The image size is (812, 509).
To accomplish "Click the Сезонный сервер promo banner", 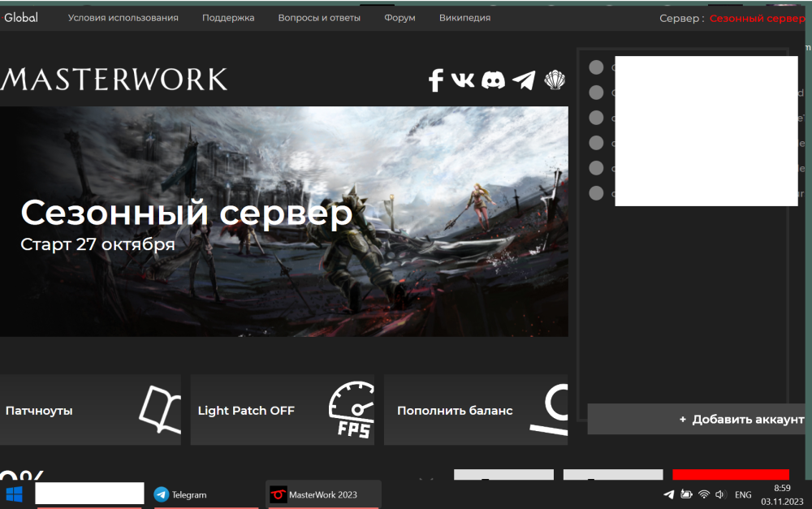I will point(283,222).
